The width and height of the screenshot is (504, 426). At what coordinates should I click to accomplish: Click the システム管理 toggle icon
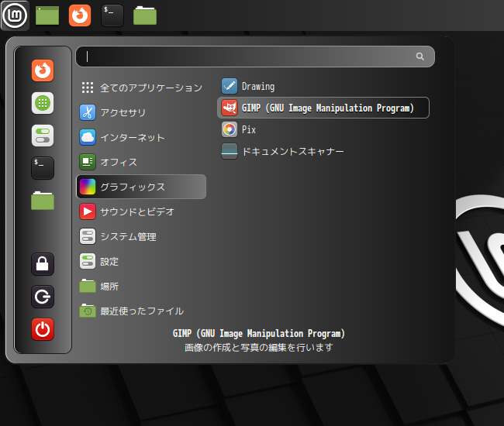coord(88,236)
